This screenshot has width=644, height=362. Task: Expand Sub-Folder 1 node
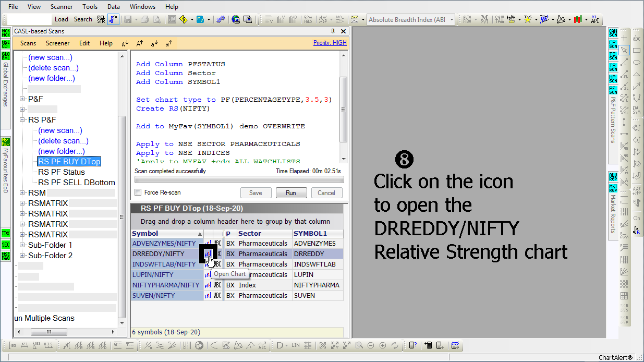(22, 245)
